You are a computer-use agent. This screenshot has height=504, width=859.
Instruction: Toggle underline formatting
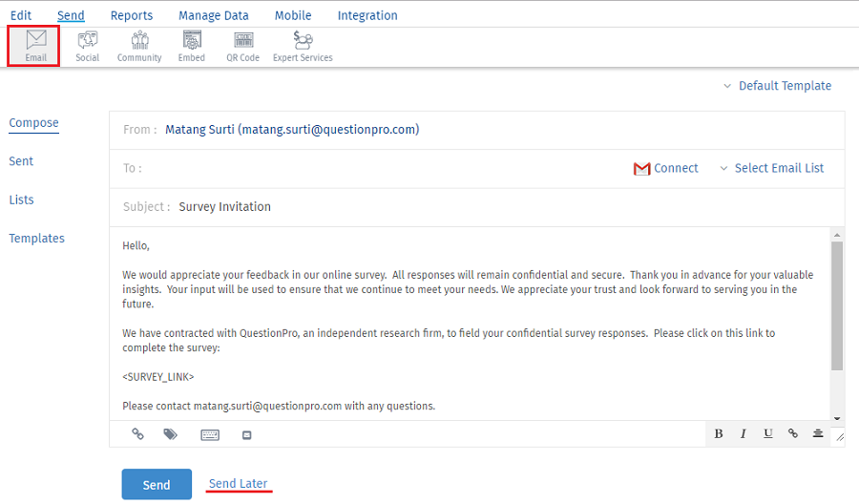(768, 434)
